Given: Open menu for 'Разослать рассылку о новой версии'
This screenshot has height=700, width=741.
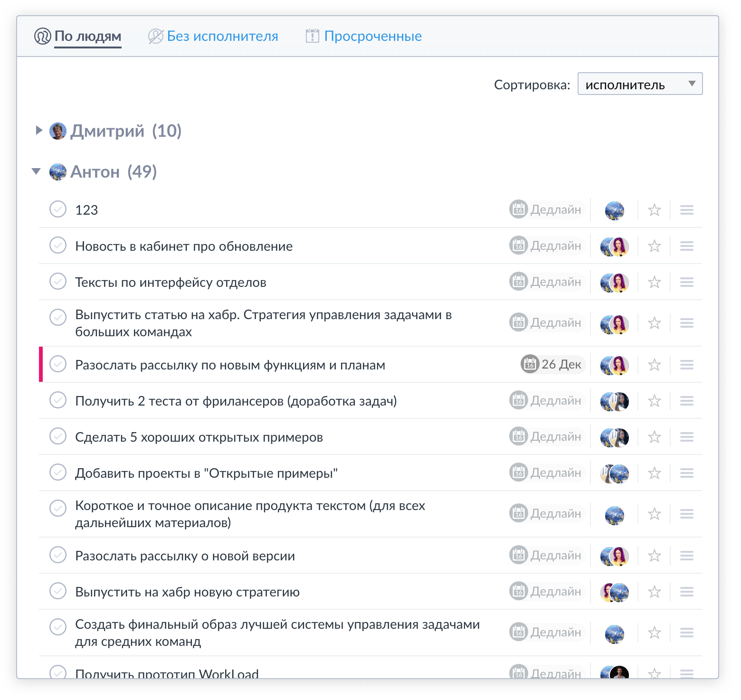Looking at the screenshot, I should point(686,555).
